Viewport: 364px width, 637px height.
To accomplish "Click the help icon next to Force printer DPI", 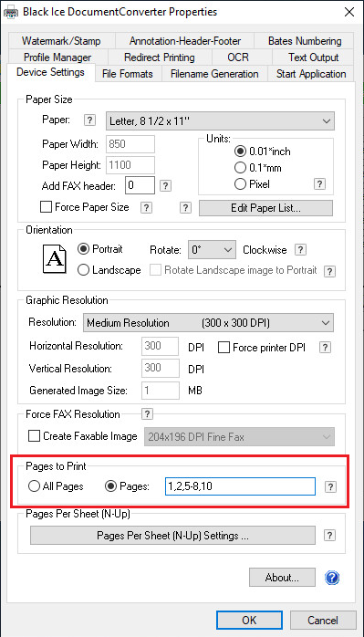I will 326,348.
